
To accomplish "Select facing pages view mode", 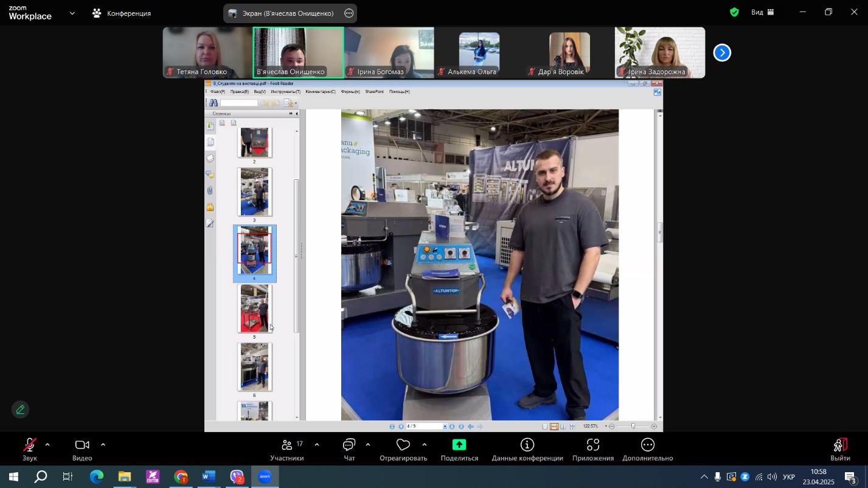I will pyautogui.click(x=563, y=427).
